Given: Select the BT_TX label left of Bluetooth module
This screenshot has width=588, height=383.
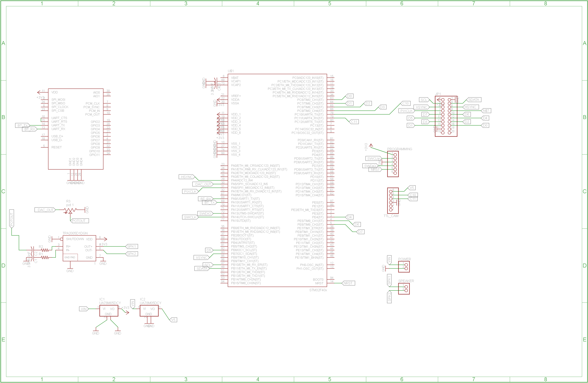Looking at the screenshot, I should coord(22,126).
